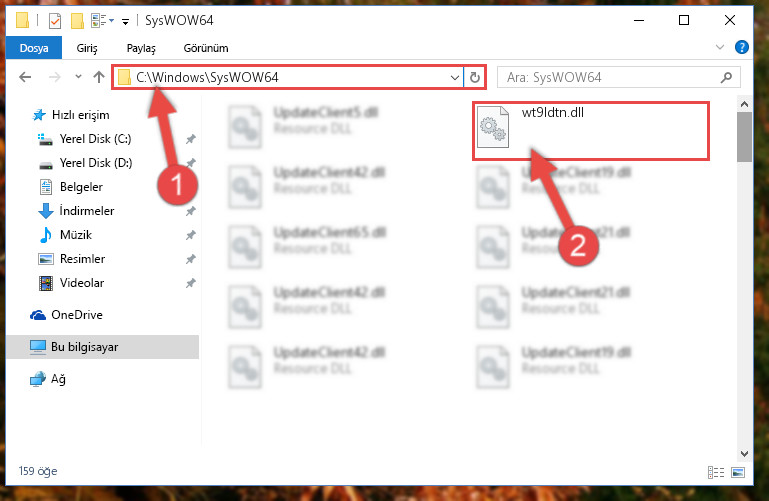Screen dimensions: 769x501
Task: Open the recent locations dropdown arrow
Action: (x=78, y=76)
